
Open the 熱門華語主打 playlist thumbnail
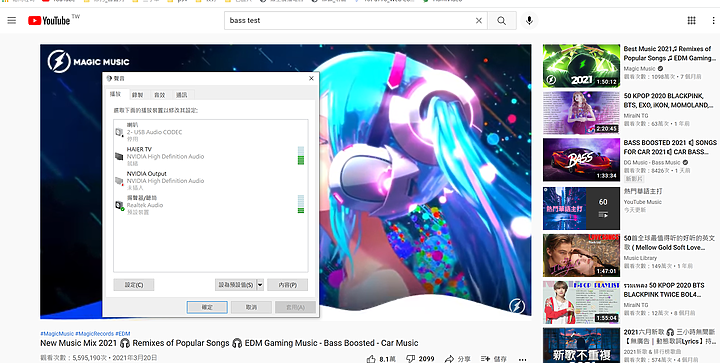(x=581, y=208)
